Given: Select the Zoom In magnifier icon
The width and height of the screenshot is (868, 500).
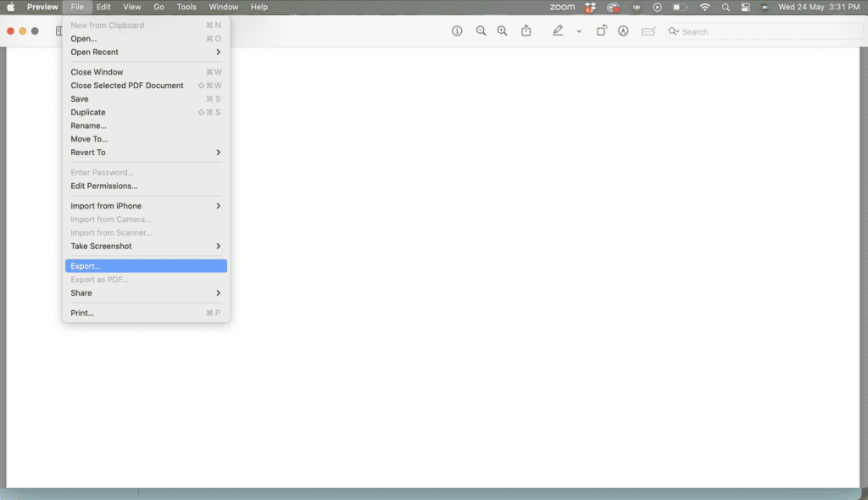Looking at the screenshot, I should click(503, 31).
